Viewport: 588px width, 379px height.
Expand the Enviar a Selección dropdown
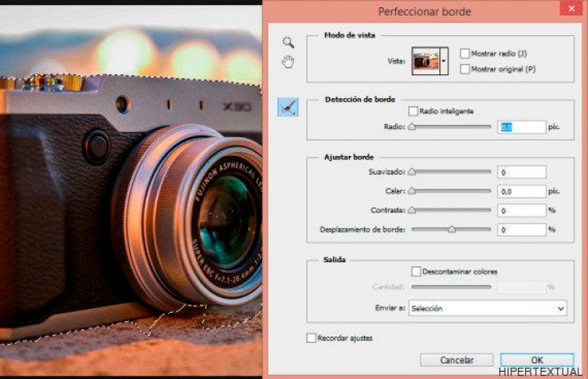(x=488, y=309)
